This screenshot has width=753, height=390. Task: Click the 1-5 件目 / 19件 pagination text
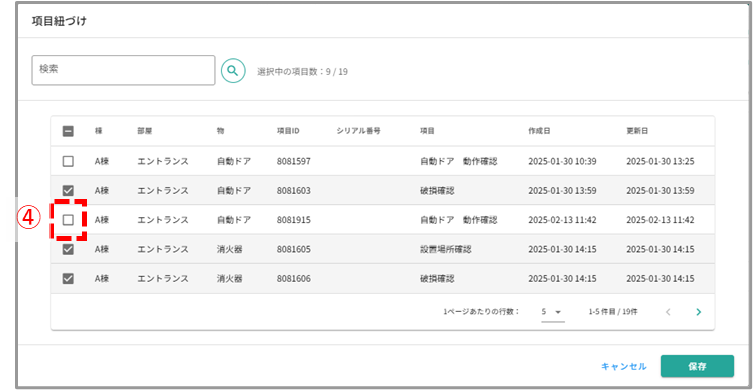[613, 312]
